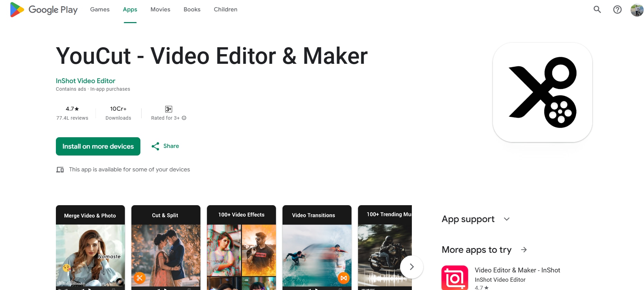This screenshot has width=644, height=290.
Task: Open the Children tab
Action: tap(226, 10)
